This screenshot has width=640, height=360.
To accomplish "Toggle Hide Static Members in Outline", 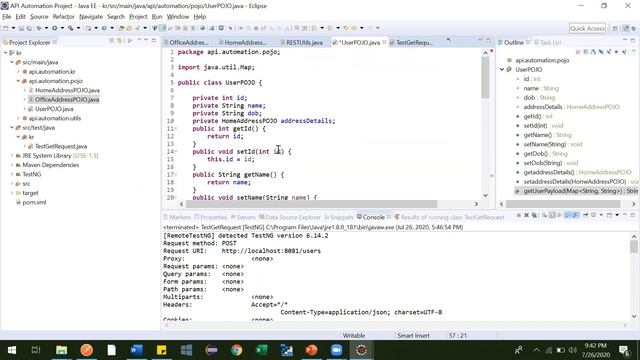I will point(609,52).
